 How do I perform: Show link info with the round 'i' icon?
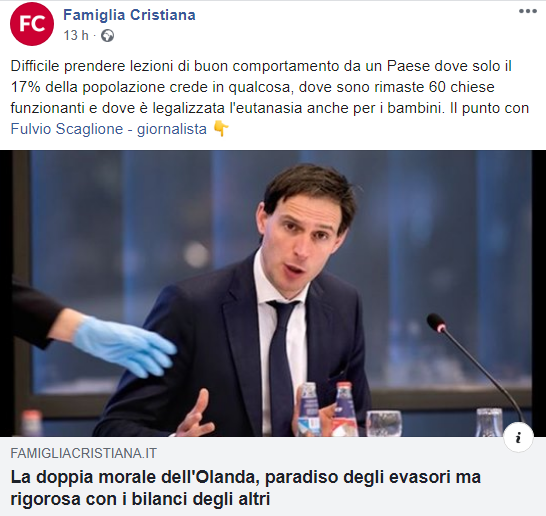click(518, 437)
